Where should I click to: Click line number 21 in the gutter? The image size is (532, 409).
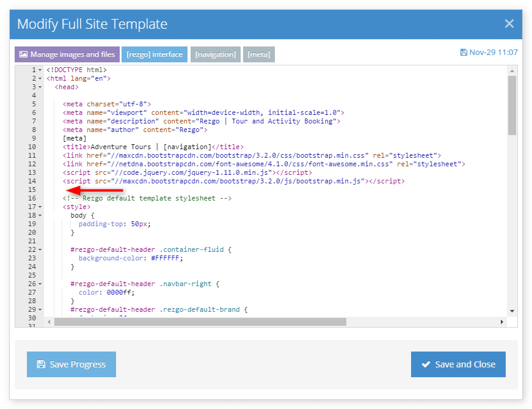[x=32, y=241]
